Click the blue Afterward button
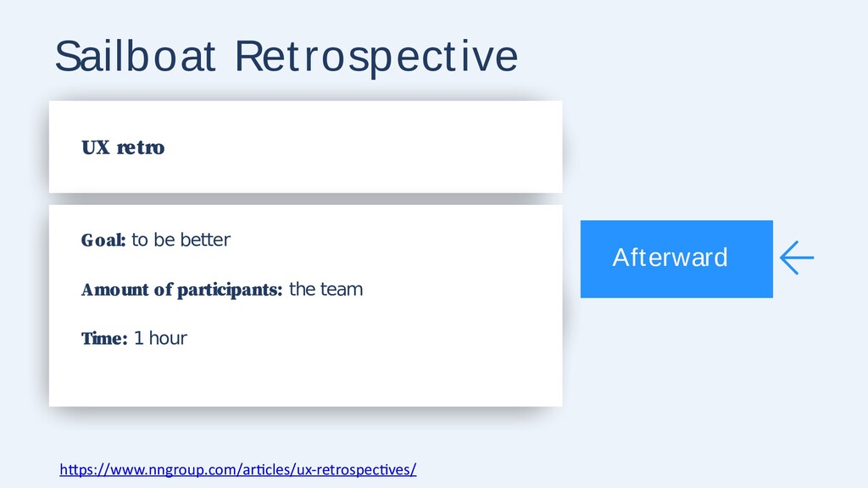Screen dimensions: 868x488 point(676,259)
